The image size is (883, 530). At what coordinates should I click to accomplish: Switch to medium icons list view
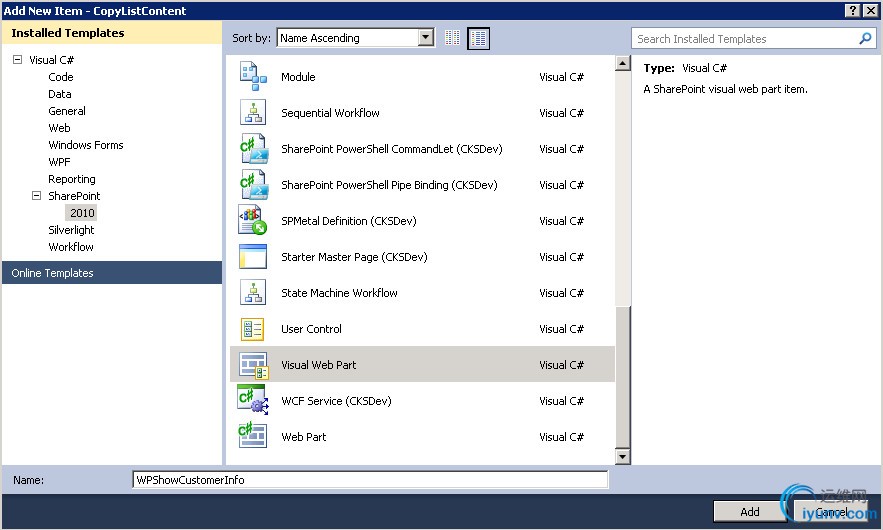[478, 38]
